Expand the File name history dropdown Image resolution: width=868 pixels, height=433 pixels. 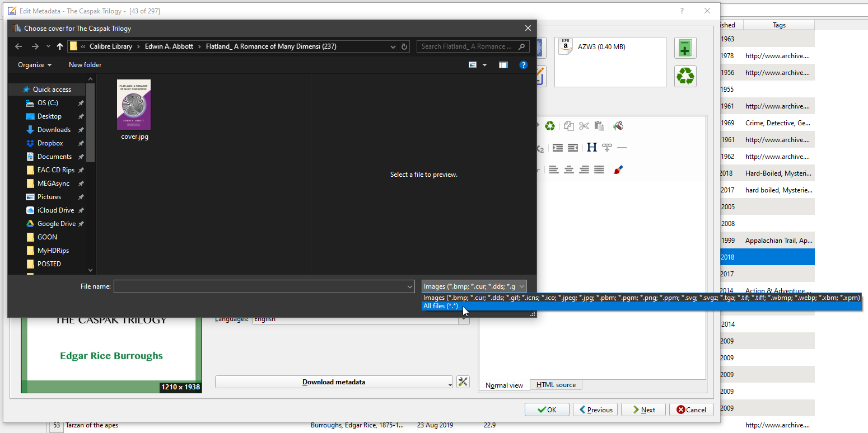410,287
